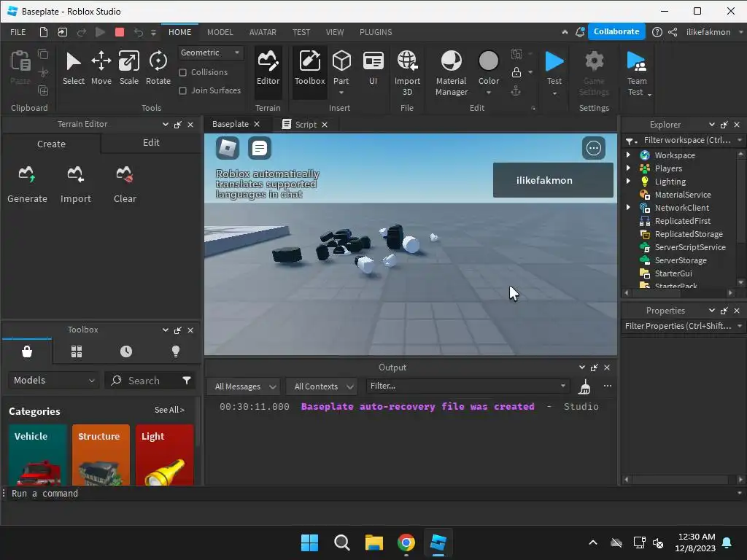Expand the Players tree node
Image resolution: width=747 pixels, height=560 pixels.
(628, 168)
